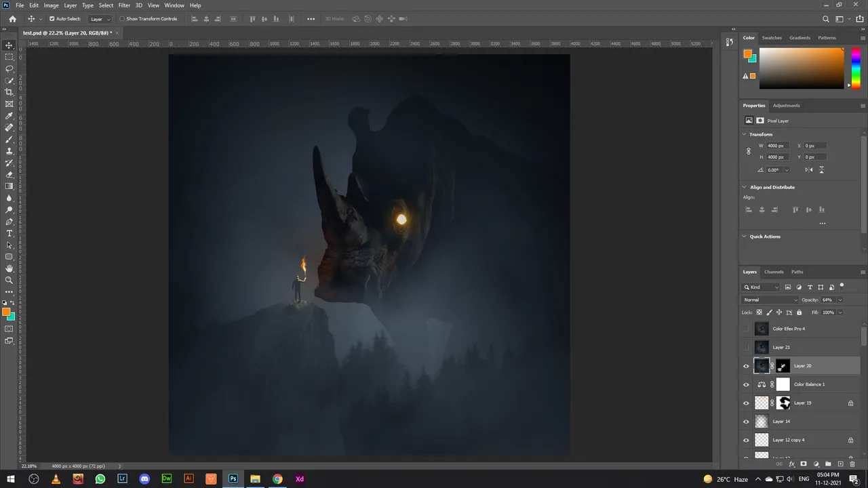Select Layer 20 mask thumbnail
The image size is (868, 488).
point(783,366)
